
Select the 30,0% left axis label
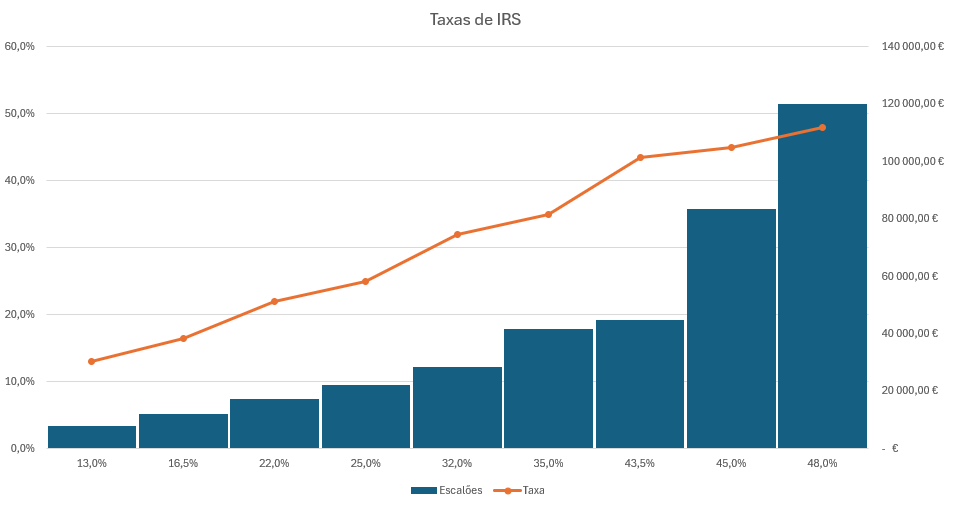coord(20,247)
